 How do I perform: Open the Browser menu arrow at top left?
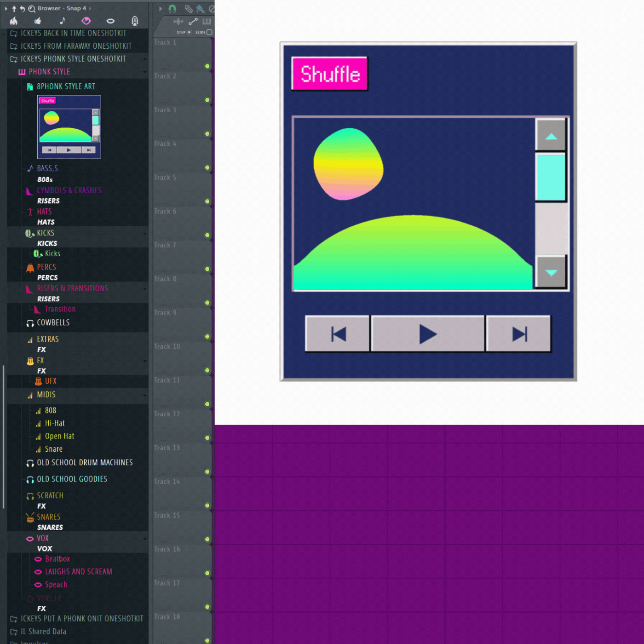pyautogui.click(x=6, y=8)
